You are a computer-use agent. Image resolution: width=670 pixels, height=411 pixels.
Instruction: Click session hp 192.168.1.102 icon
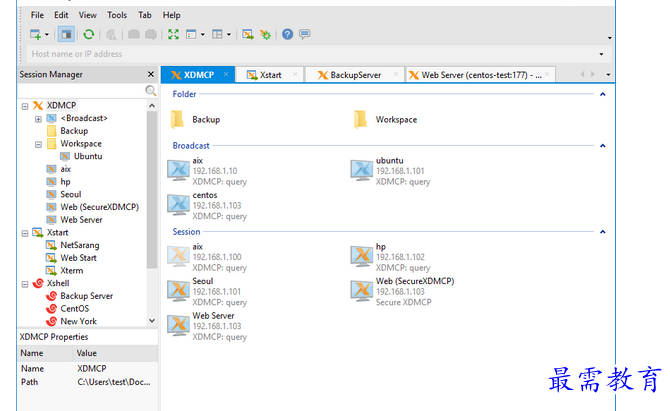361,257
